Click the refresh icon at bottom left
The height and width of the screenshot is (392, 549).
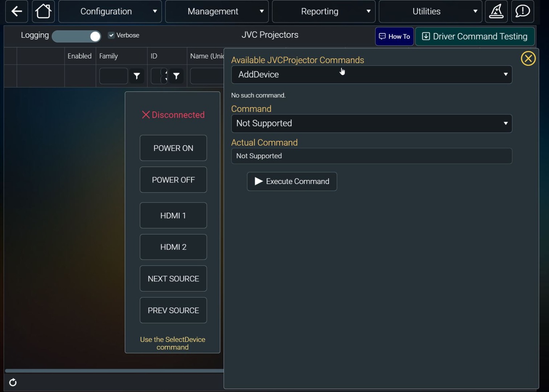tap(13, 382)
